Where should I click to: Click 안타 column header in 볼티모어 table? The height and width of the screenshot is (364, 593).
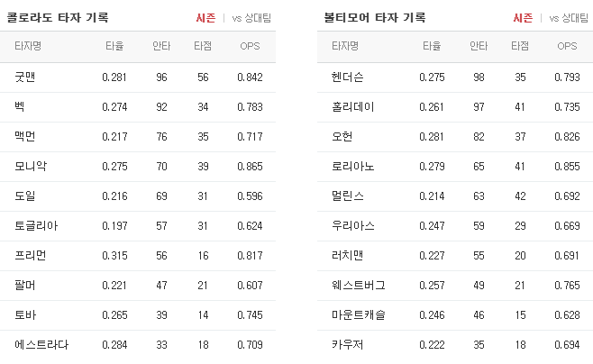(479, 46)
